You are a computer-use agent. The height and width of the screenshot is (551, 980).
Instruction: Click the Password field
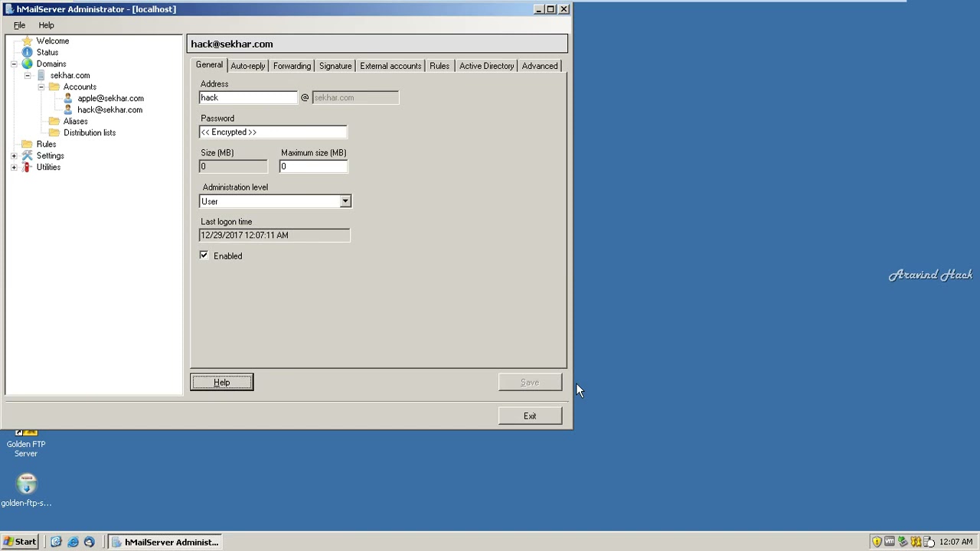[x=273, y=132]
